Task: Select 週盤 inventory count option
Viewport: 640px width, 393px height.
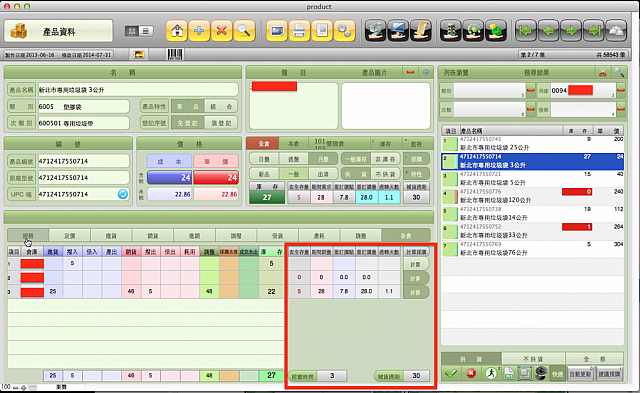Action: [x=294, y=159]
